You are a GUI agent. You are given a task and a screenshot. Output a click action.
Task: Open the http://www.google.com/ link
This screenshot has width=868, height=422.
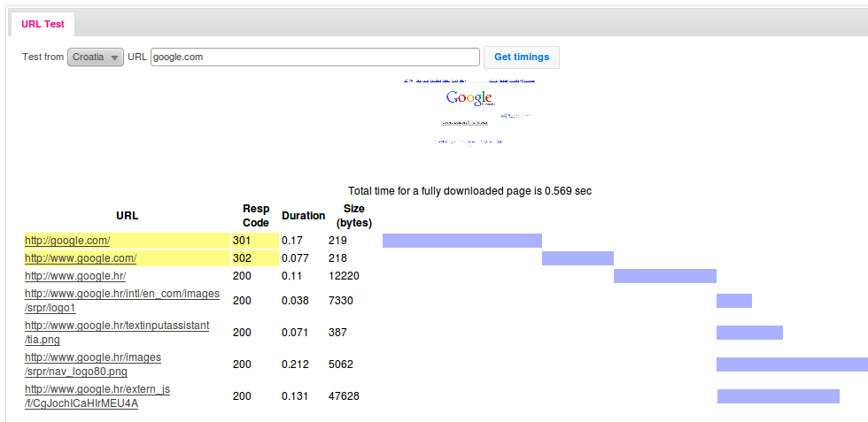(81, 258)
